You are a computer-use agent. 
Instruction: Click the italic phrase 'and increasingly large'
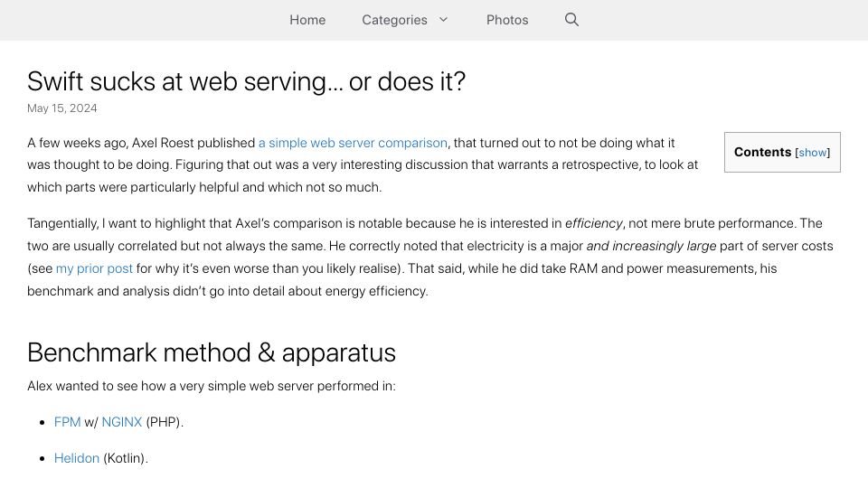[651, 246]
